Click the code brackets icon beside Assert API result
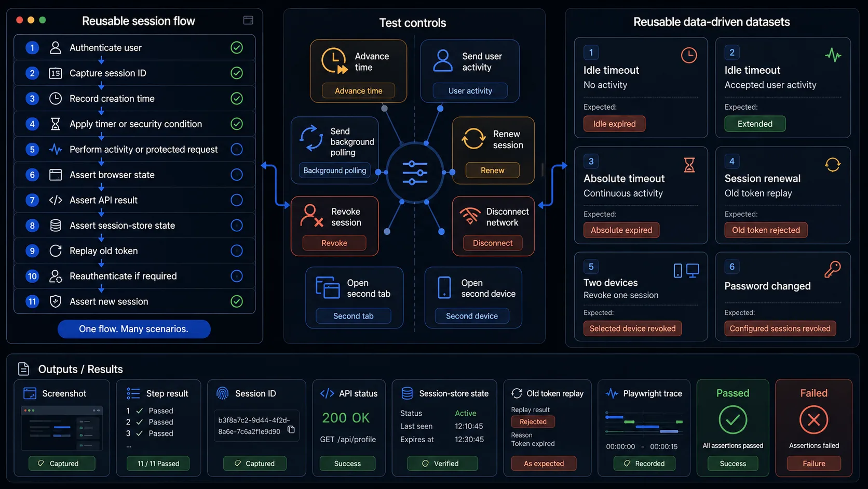Image resolution: width=868 pixels, height=489 pixels. (56, 201)
